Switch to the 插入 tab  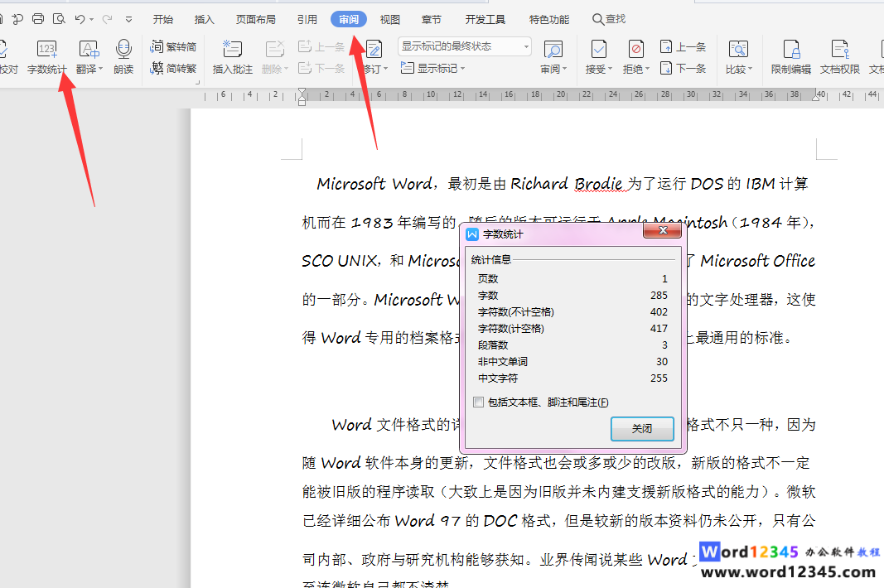tap(204, 19)
